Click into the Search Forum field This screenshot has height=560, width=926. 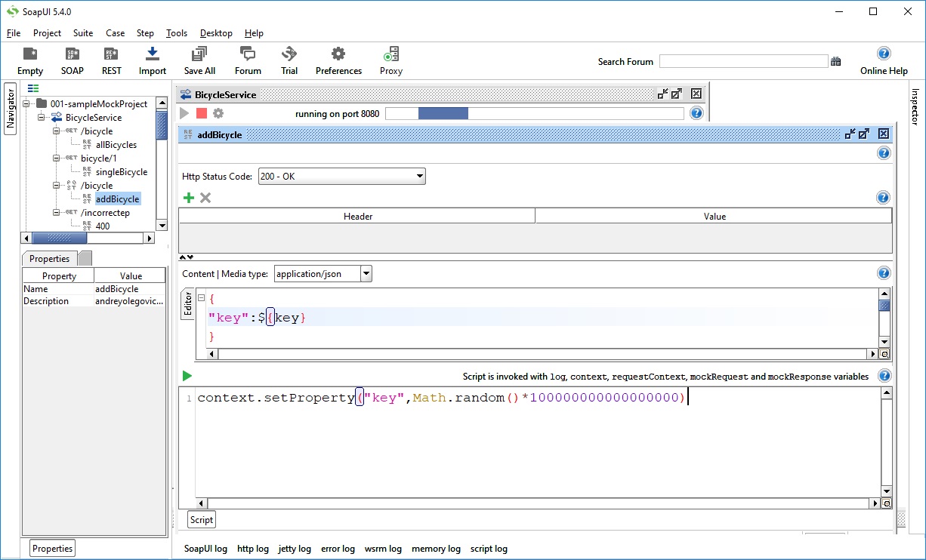pos(743,62)
